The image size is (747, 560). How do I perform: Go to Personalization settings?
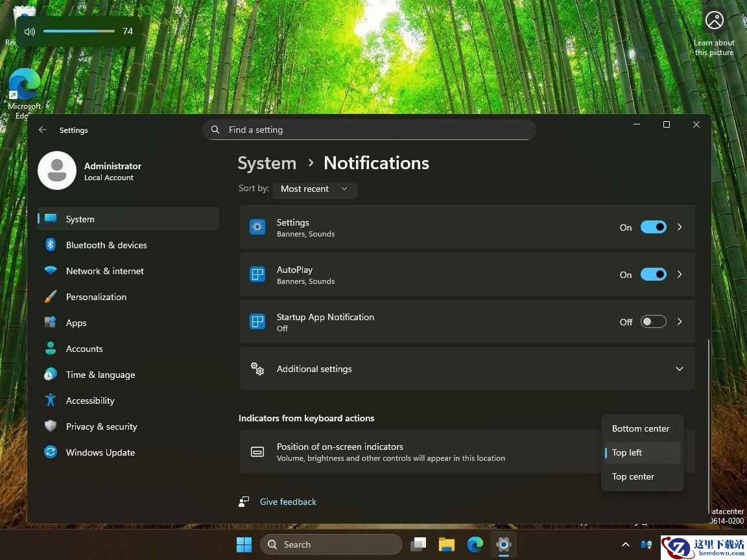pyautogui.click(x=128, y=297)
